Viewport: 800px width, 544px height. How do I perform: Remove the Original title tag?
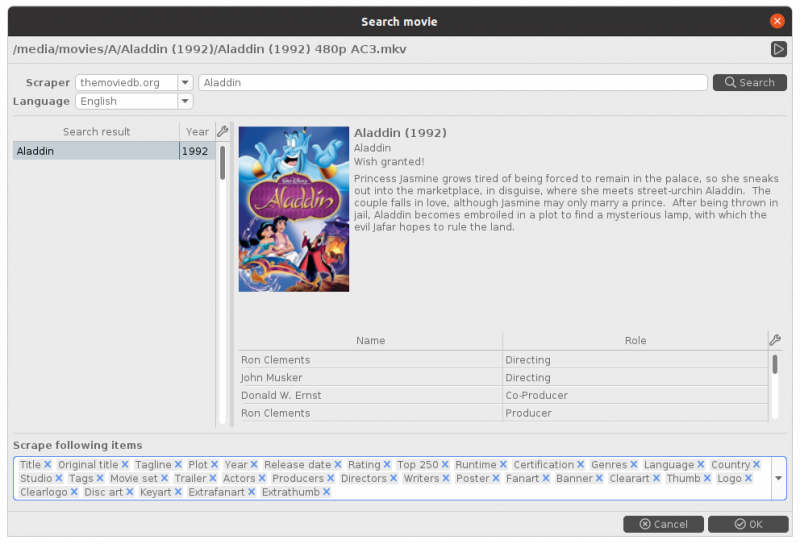pos(124,464)
